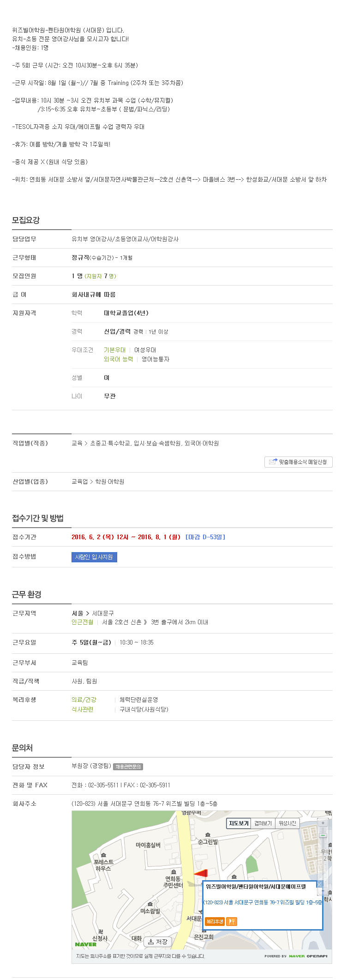
Task: Switch map to 지도보기 view
Action: click(x=239, y=823)
